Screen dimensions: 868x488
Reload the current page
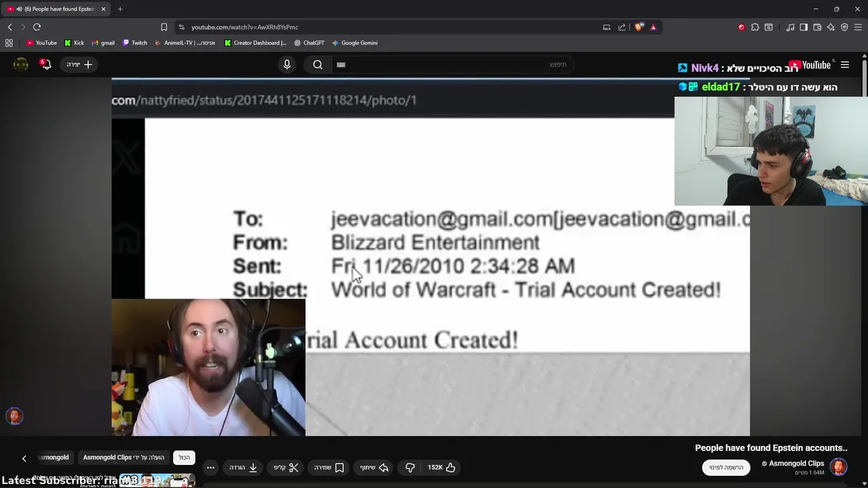pyautogui.click(x=37, y=27)
